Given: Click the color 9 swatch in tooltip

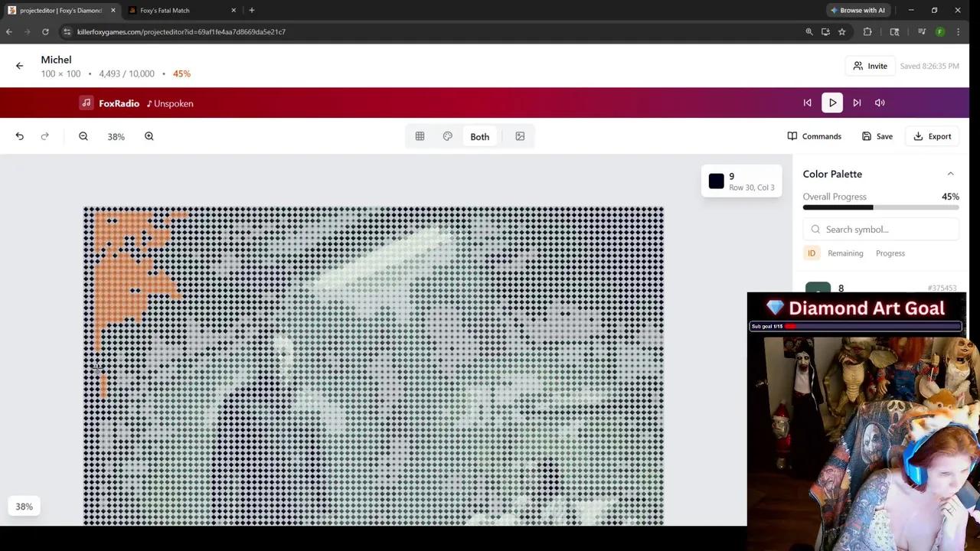Looking at the screenshot, I should [717, 181].
